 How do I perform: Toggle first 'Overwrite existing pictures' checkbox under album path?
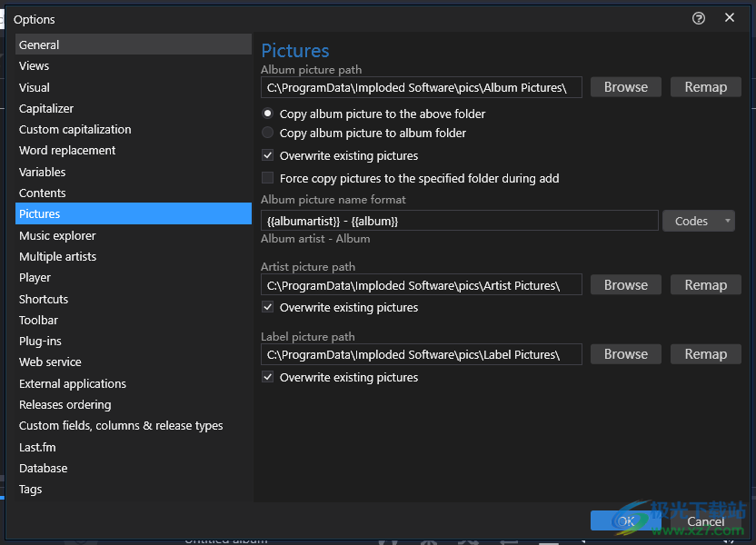click(268, 155)
